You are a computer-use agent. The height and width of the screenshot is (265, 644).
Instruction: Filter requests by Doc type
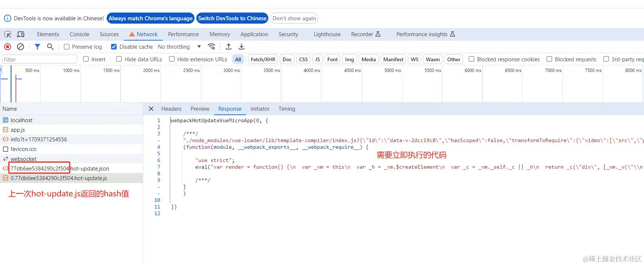(287, 59)
